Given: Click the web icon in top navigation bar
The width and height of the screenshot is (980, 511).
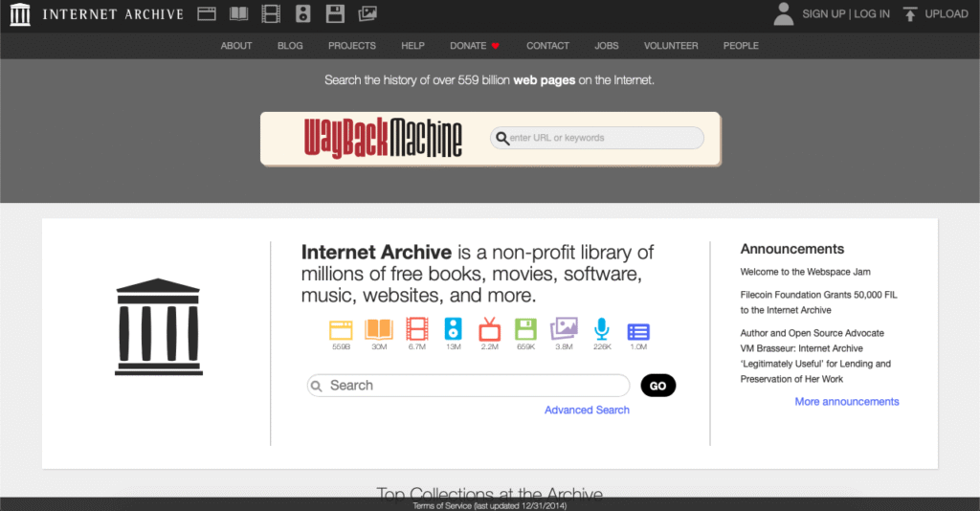Looking at the screenshot, I should (206, 13).
